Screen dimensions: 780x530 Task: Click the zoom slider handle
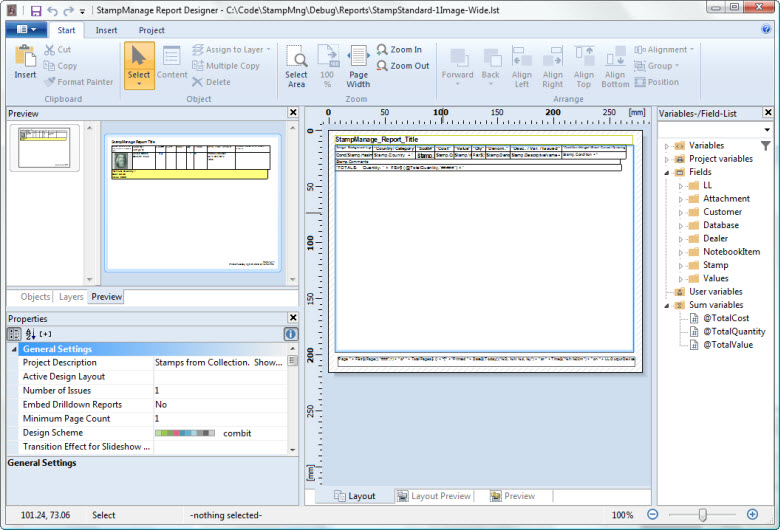pyautogui.click(x=702, y=515)
